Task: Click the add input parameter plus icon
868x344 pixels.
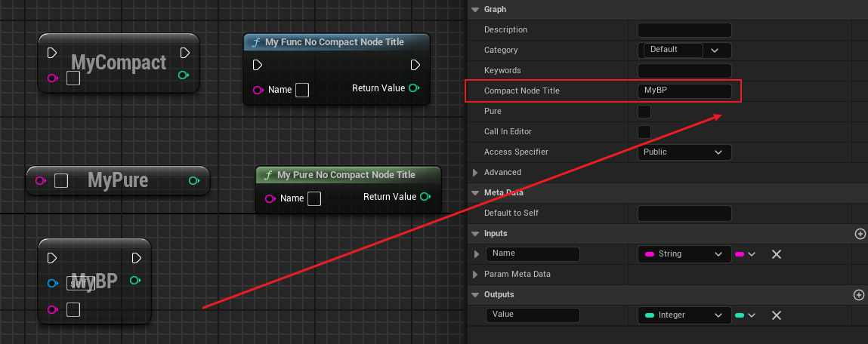Action: pos(860,234)
